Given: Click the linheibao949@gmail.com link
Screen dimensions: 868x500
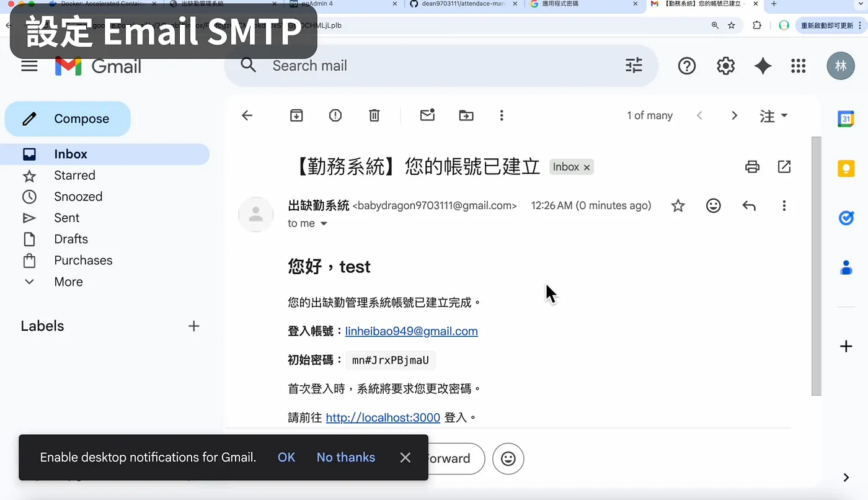Looking at the screenshot, I should coord(412,331).
